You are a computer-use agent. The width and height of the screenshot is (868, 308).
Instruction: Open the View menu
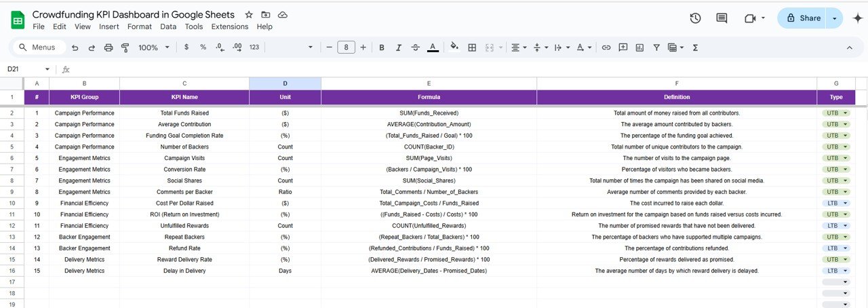83,26
